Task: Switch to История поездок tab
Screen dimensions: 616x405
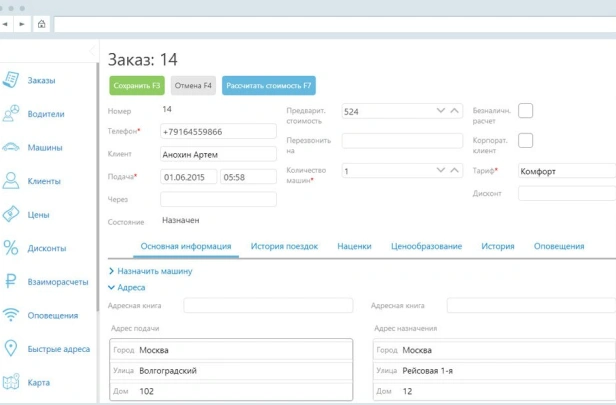Action: (x=284, y=246)
